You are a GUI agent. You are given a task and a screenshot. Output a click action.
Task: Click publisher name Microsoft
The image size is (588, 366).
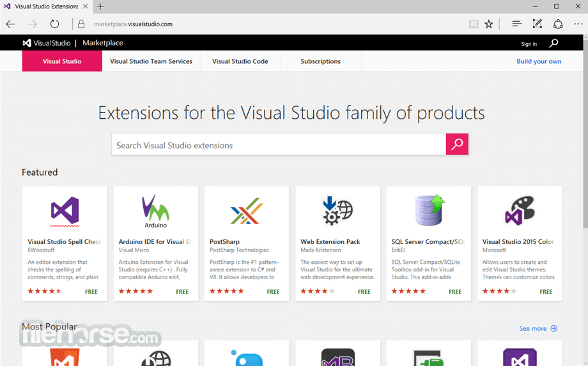494,250
